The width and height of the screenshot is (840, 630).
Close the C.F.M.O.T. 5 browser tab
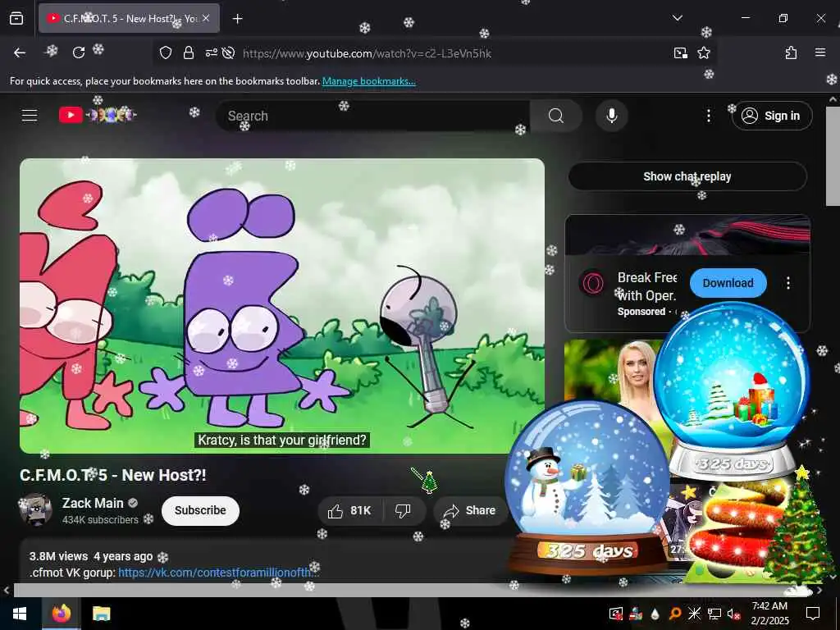[206, 18]
